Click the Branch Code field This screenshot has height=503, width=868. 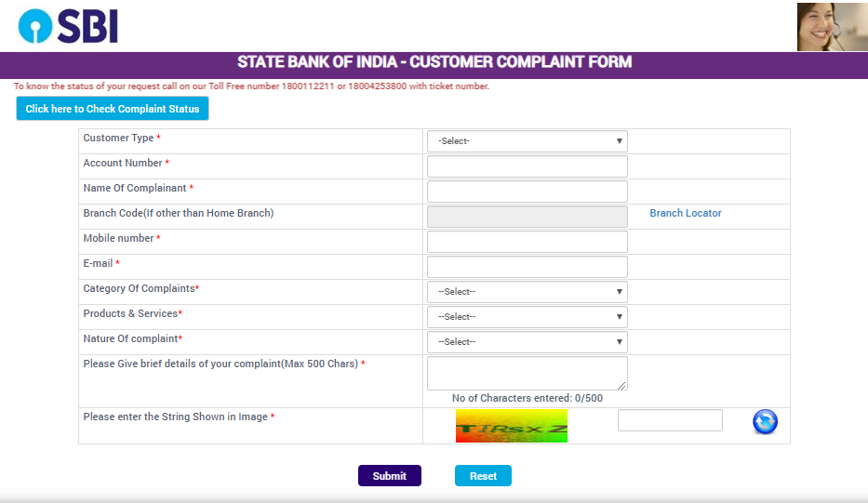pyautogui.click(x=527, y=217)
